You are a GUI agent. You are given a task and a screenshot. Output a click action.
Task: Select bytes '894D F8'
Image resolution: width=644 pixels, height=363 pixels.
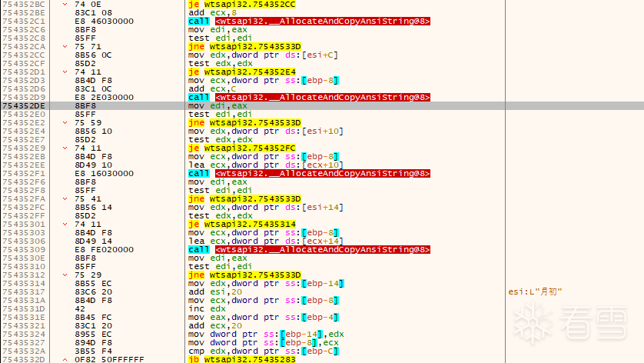(93, 343)
